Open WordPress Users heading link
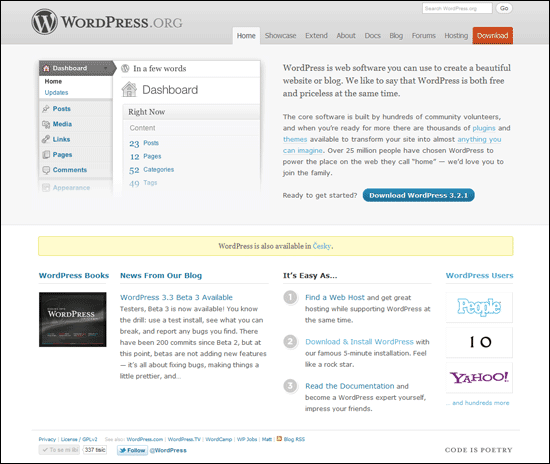Screen dimensions: 550x464 coord(479,276)
